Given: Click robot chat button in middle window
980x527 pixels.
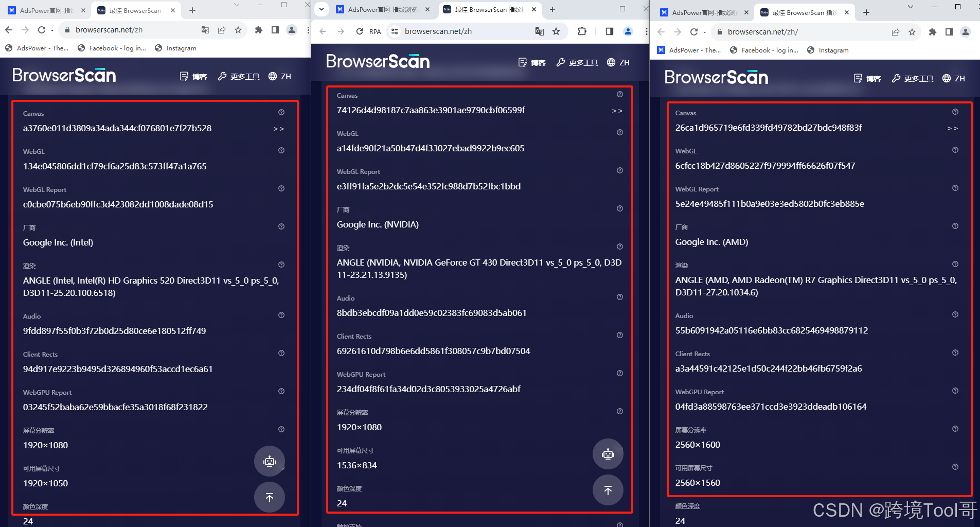Looking at the screenshot, I should tap(608, 454).
